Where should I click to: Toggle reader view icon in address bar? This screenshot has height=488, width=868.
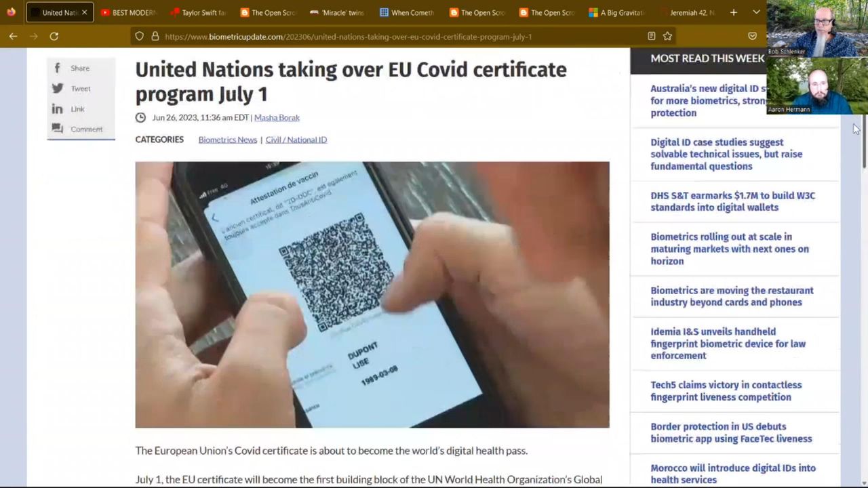(x=651, y=36)
